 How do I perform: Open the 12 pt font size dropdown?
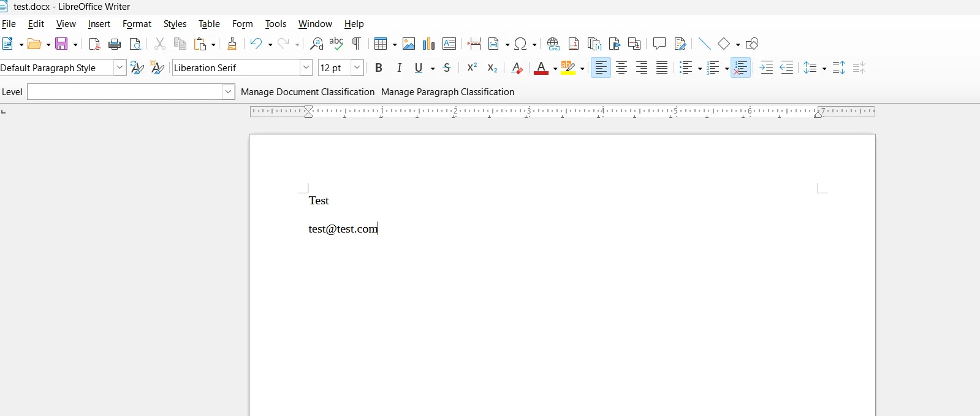pyautogui.click(x=357, y=68)
